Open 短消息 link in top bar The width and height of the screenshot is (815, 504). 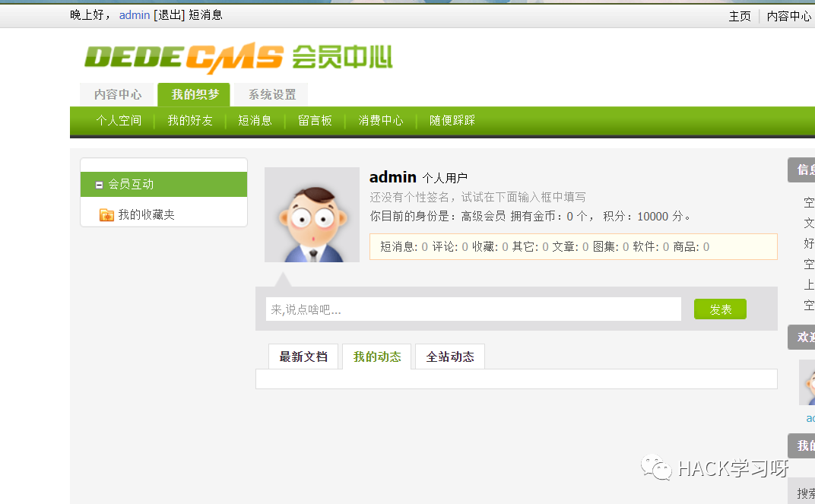205,15
